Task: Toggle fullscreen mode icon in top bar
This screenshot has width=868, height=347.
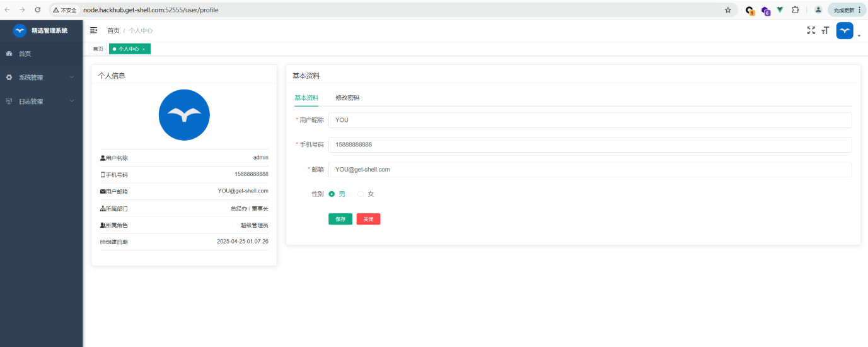Action: (x=811, y=30)
